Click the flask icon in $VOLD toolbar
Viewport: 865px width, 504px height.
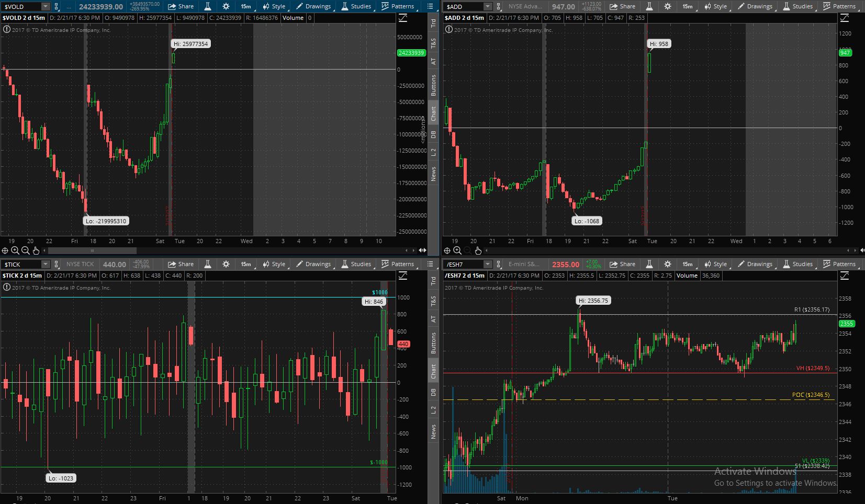(208, 6)
